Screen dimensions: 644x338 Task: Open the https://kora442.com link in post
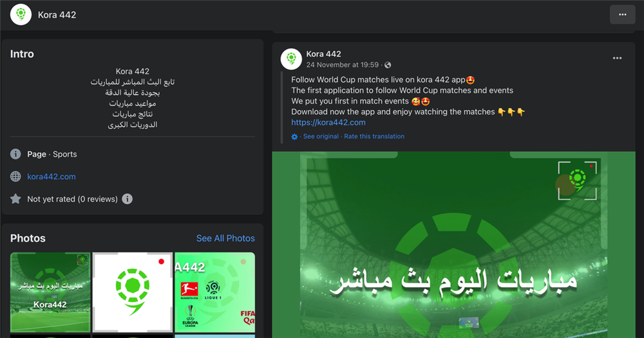[328, 122]
